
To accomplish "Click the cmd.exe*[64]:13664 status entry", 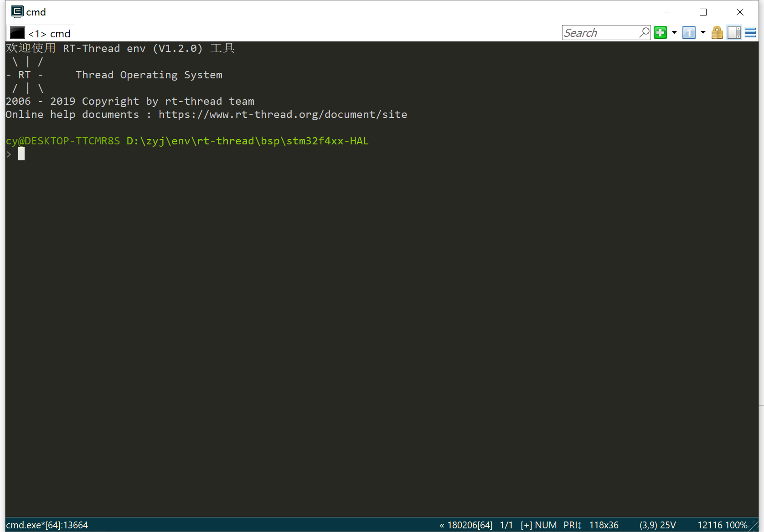I will tap(47, 525).
